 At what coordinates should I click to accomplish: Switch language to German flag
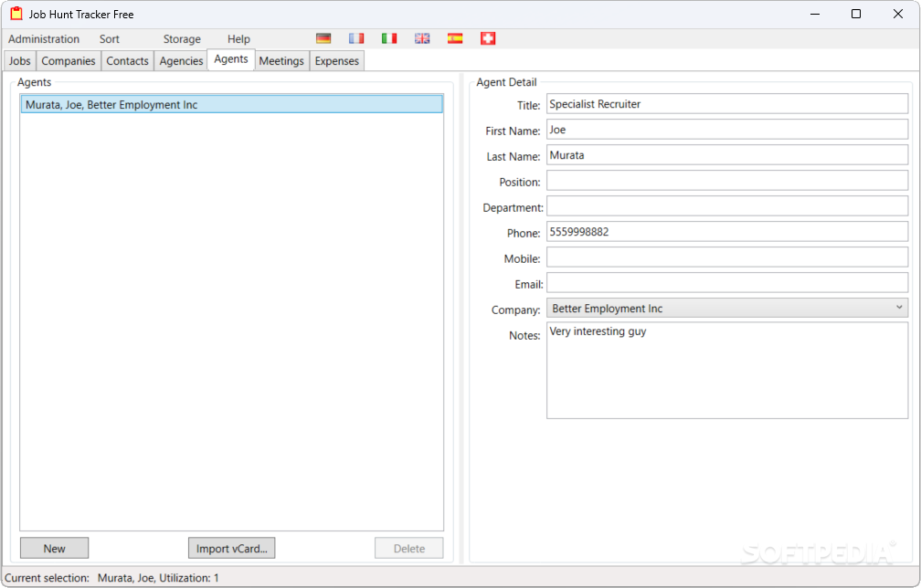pyautogui.click(x=323, y=38)
